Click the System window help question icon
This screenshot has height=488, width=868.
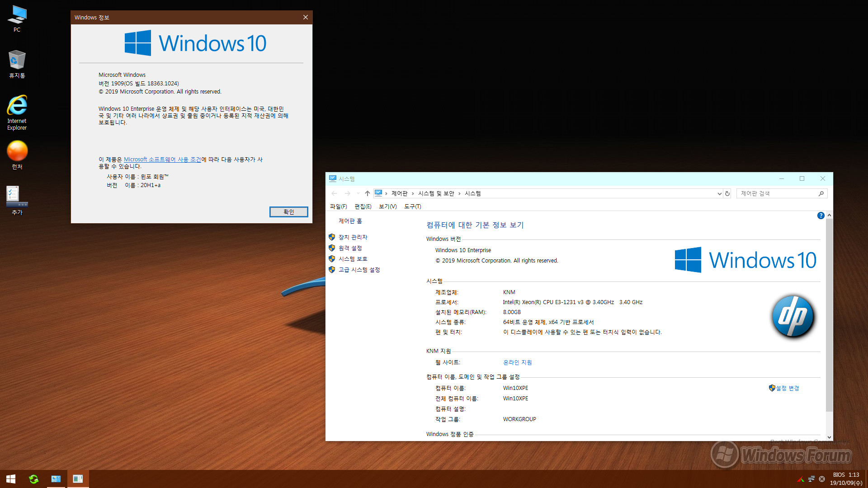[821, 216]
